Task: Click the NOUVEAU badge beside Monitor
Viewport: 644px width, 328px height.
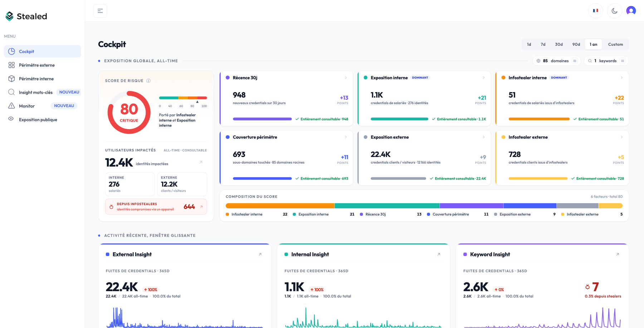Action: click(64, 106)
